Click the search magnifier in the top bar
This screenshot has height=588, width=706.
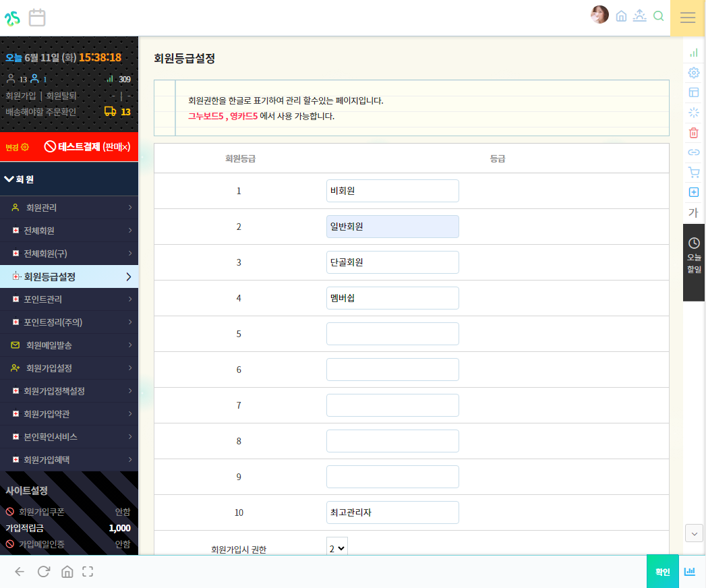pos(659,16)
